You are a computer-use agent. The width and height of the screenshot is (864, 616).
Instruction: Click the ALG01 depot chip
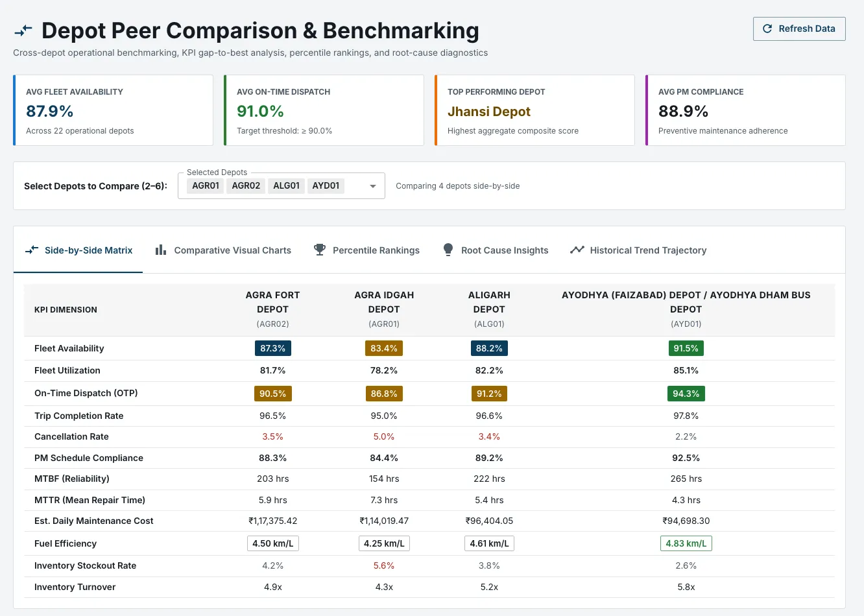[286, 185]
